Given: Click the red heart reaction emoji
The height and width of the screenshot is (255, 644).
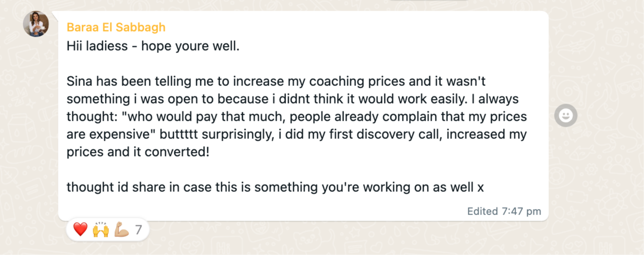Looking at the screenshot, I should 80,229.
